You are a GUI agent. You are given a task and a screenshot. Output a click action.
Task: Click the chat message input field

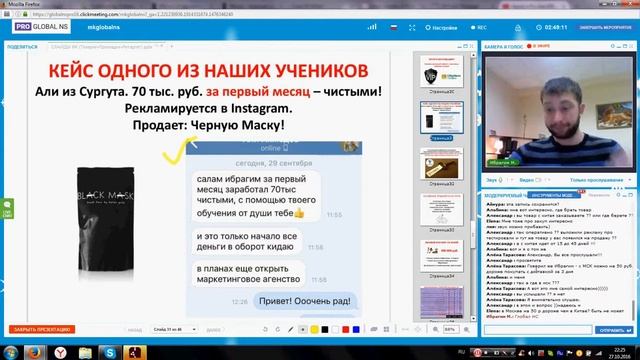tap(538, 330)
